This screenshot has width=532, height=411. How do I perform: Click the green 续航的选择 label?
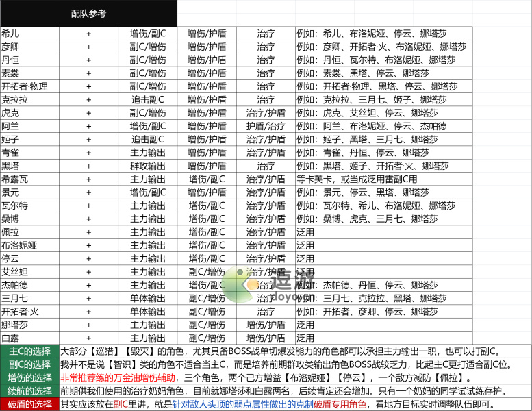[x=30, y=391]
